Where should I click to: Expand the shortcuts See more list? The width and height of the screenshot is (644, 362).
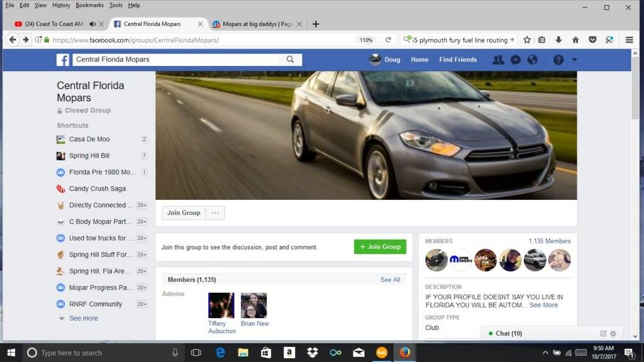pos(83,319)
